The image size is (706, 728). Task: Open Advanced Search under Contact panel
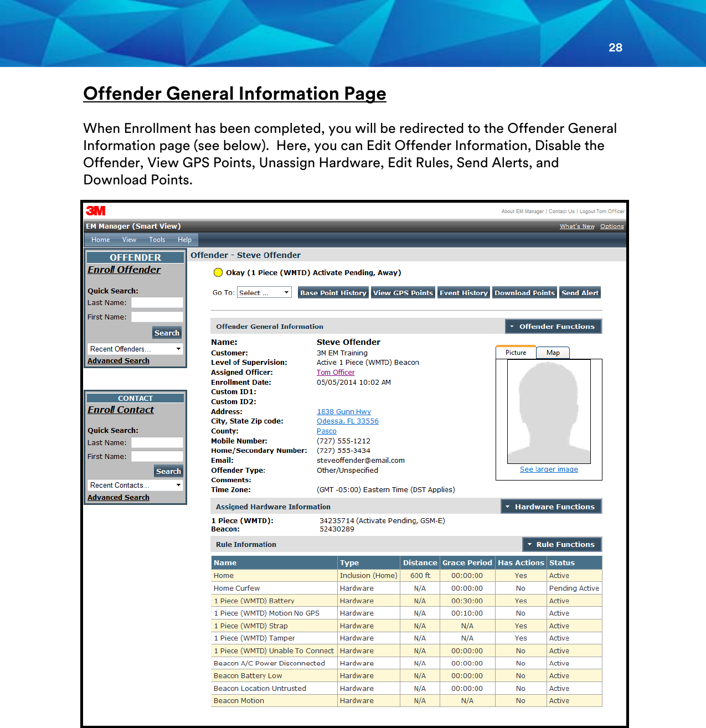[x=118, y=498]
